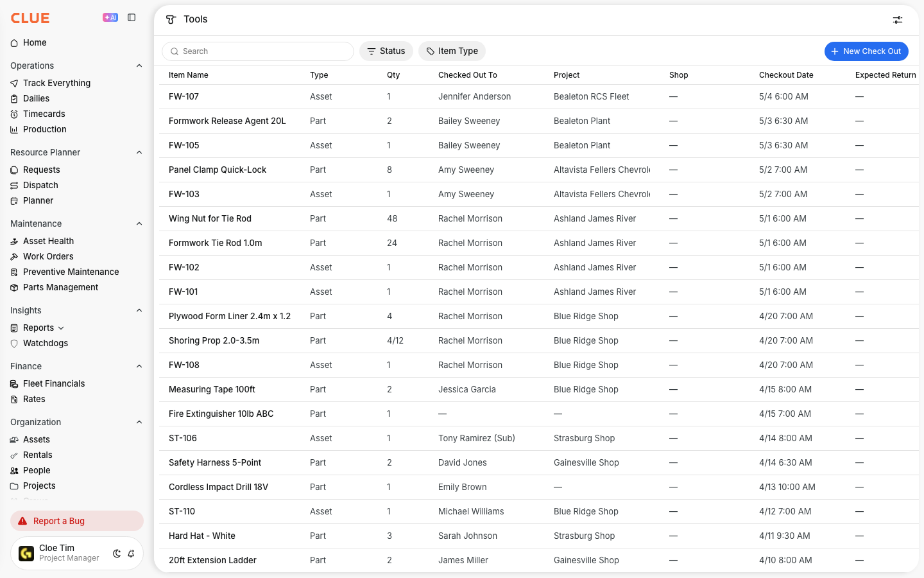This screenshot has height=578, width=924.
Task: Toggle dark mode moon icon
Action: point(117,554)
